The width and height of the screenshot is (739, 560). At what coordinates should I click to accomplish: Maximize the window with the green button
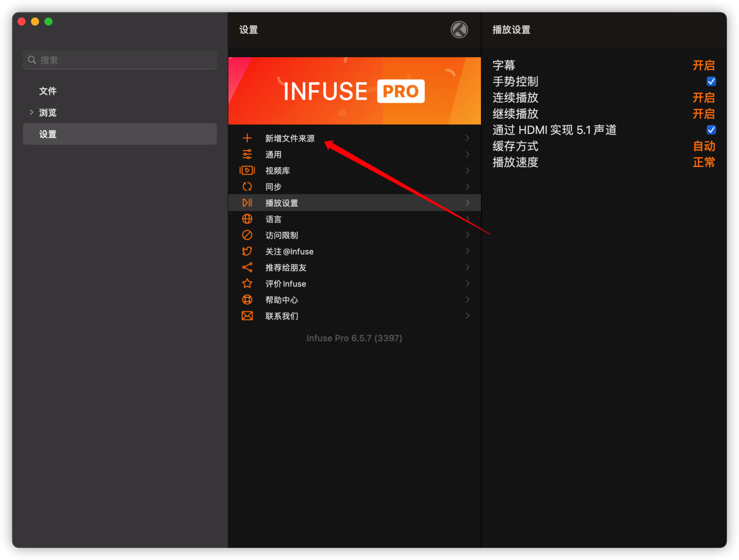point(48,22)
